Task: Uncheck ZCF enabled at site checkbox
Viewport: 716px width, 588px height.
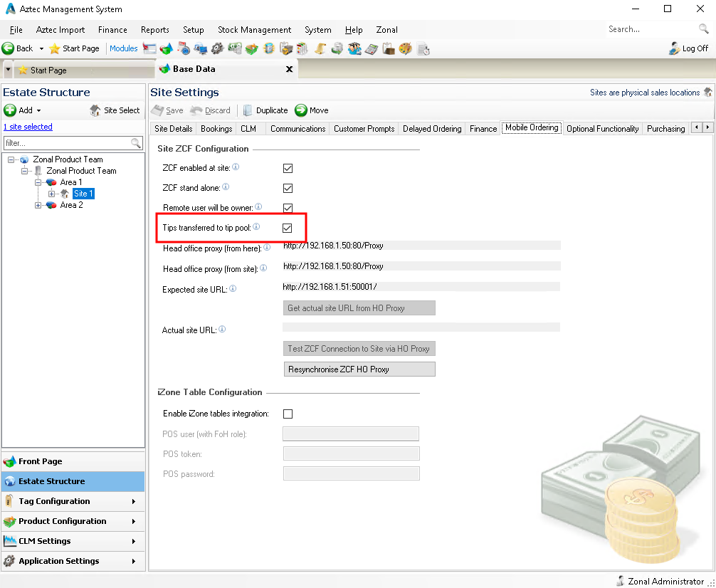Action: pos(288,169)
